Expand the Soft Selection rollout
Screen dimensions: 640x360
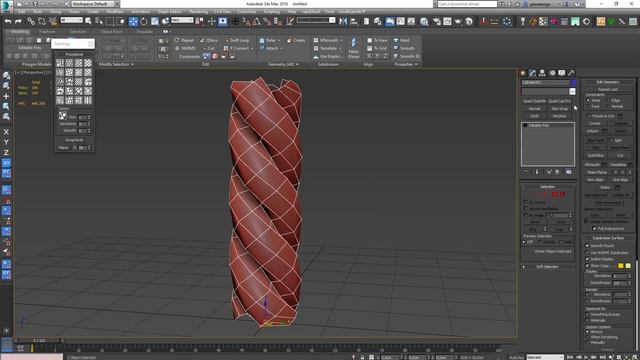tap(547, 267)
